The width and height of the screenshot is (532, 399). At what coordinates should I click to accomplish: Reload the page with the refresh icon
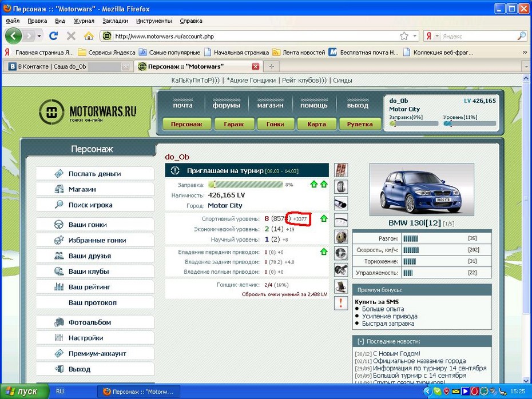54,36
